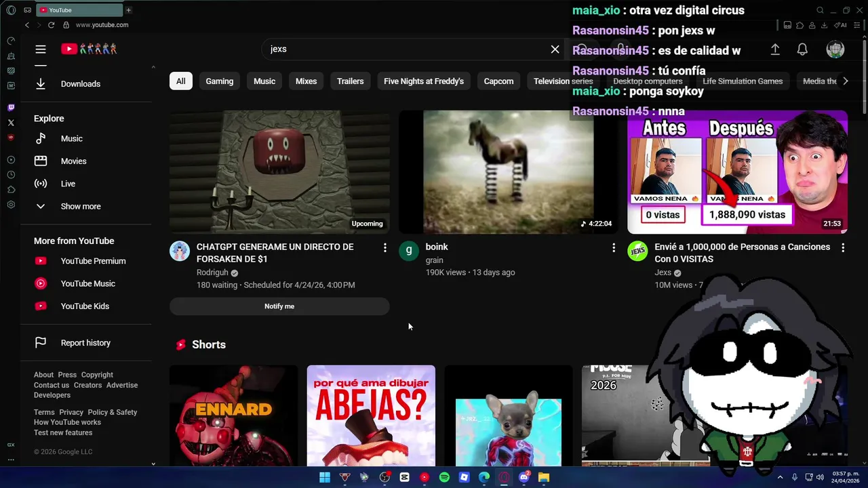Show hidden system tray icons
868x488 pixels.
pos(780,477)
